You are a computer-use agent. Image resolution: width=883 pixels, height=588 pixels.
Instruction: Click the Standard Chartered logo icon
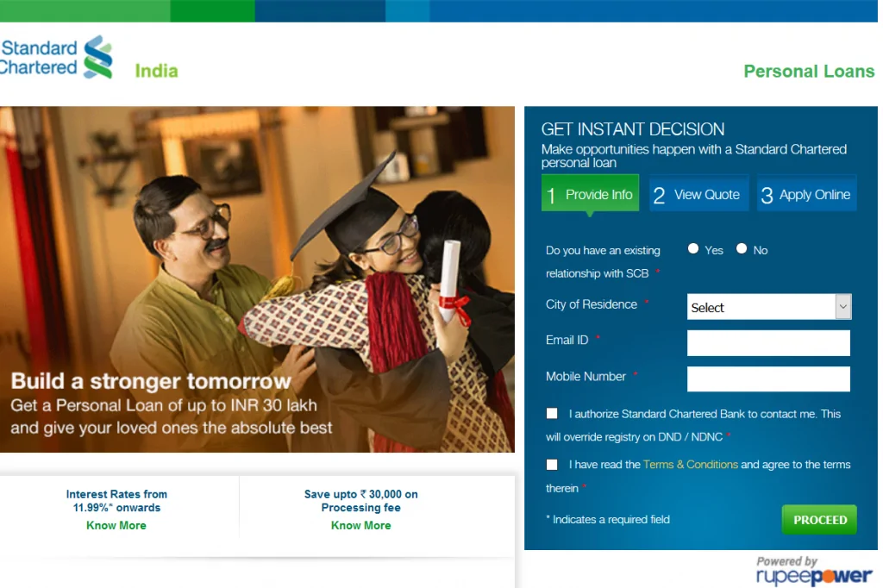tap(98, 57)
